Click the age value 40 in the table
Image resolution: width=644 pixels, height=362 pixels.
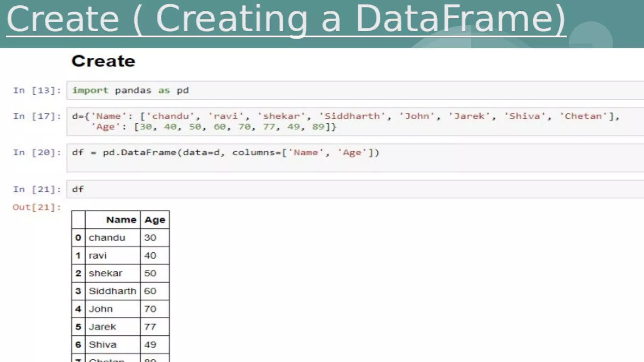click(150, 255)
